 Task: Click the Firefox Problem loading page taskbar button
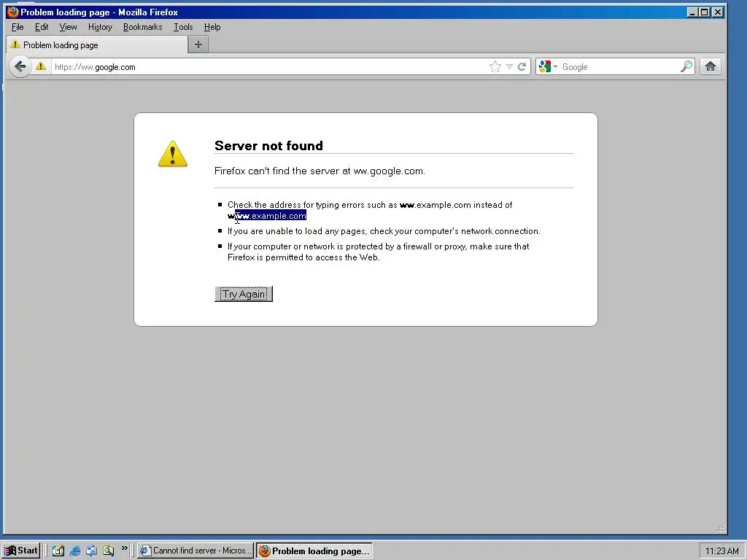coord(314,551)
